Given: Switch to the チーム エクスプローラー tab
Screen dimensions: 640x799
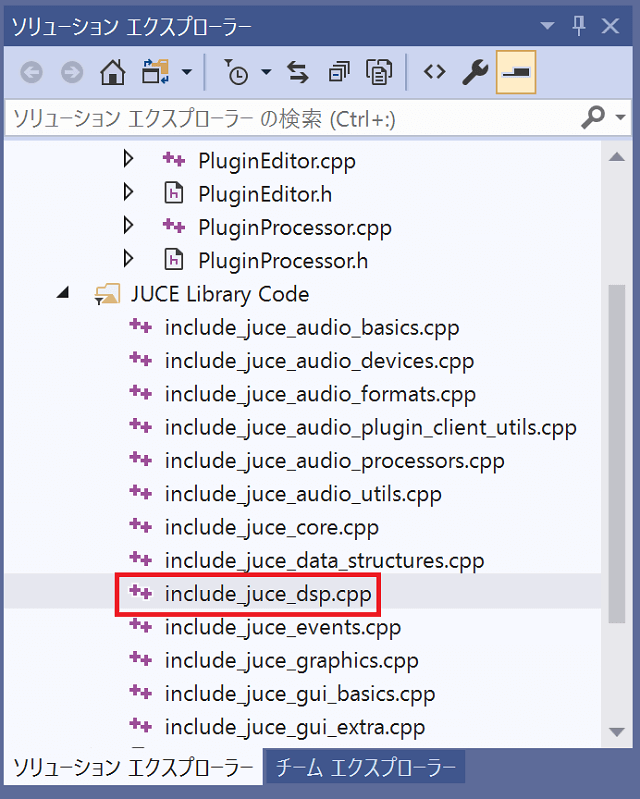Looking at the screenshot, I should (x=365, y=766).
